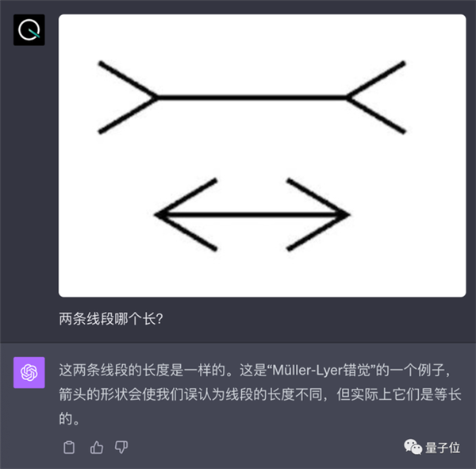
Task: Click the phrase 但实际上它们是等长 in reply
Action: coord(399,394)
